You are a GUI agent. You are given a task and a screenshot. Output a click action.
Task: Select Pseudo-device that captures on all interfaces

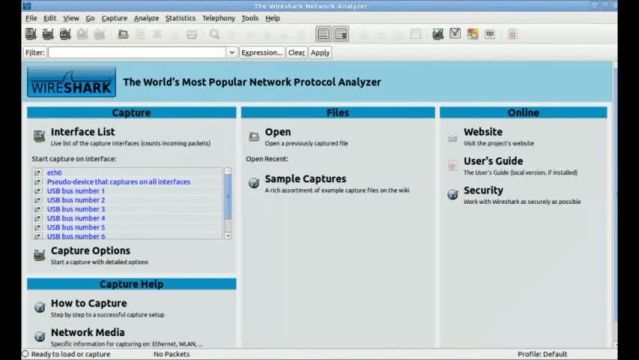[119, 181]
